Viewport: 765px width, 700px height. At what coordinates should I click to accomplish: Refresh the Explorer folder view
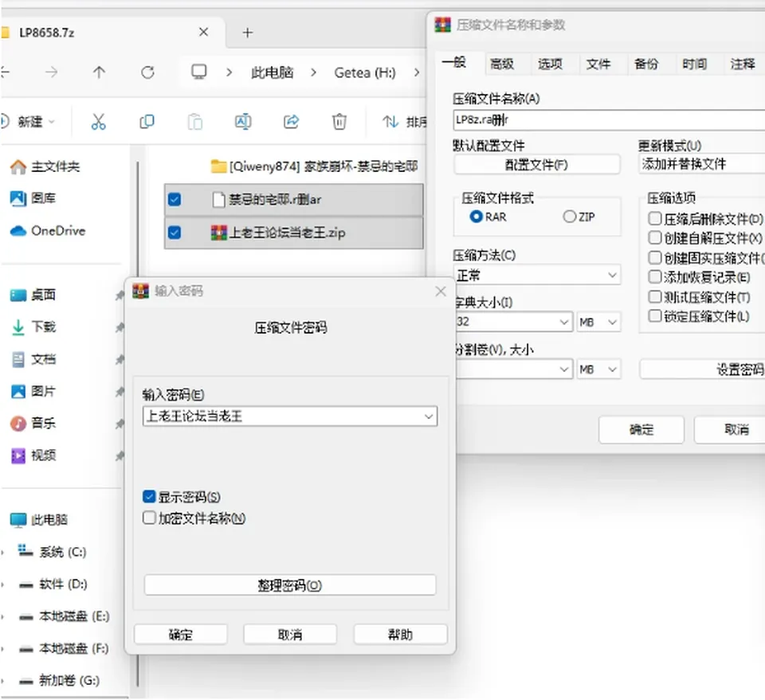[x=147, y=72]
